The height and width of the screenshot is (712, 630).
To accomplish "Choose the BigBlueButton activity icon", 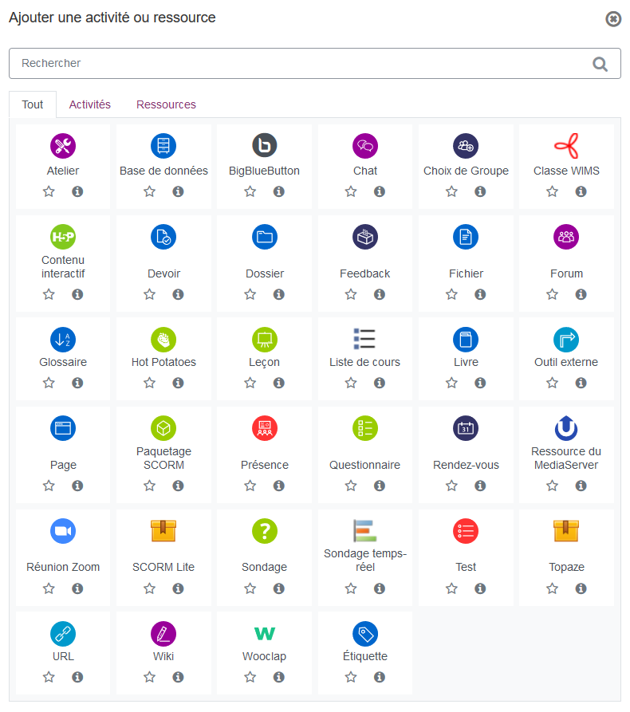I will tap(264, 146).
